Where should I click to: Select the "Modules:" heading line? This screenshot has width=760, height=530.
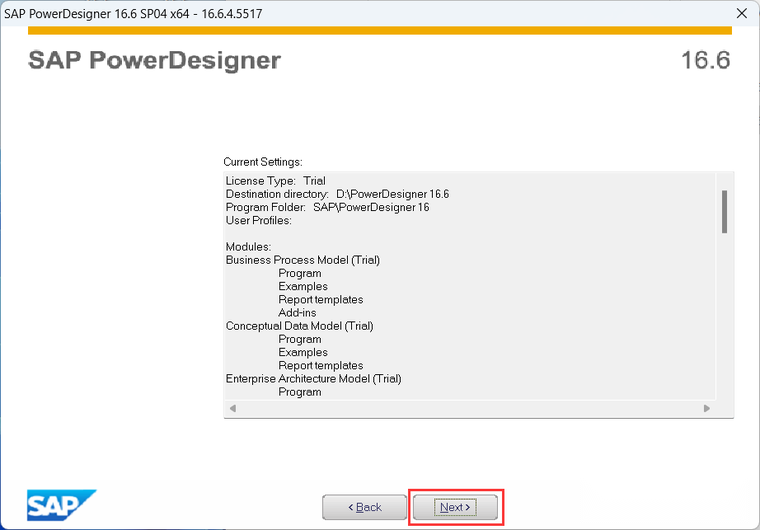click(x=248, y=247)
